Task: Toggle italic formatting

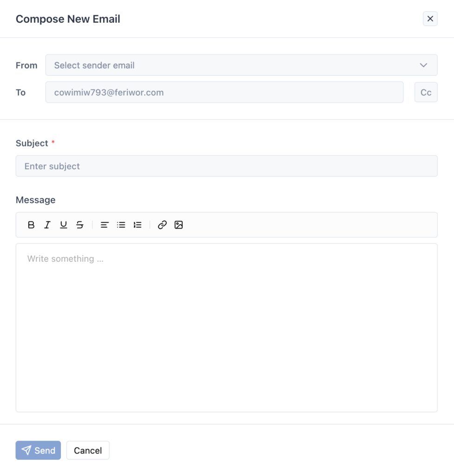Action: [x=47, y=225]
